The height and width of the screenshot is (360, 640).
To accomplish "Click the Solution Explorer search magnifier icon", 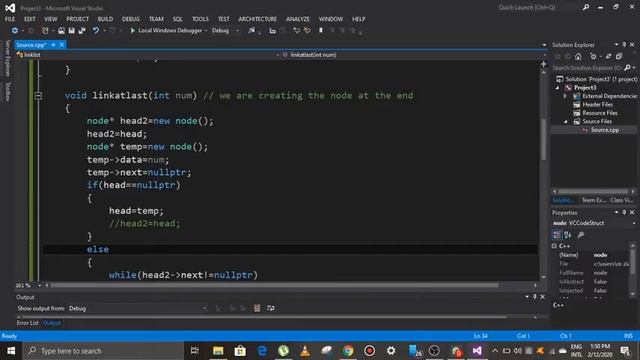I will pos(627,68).
